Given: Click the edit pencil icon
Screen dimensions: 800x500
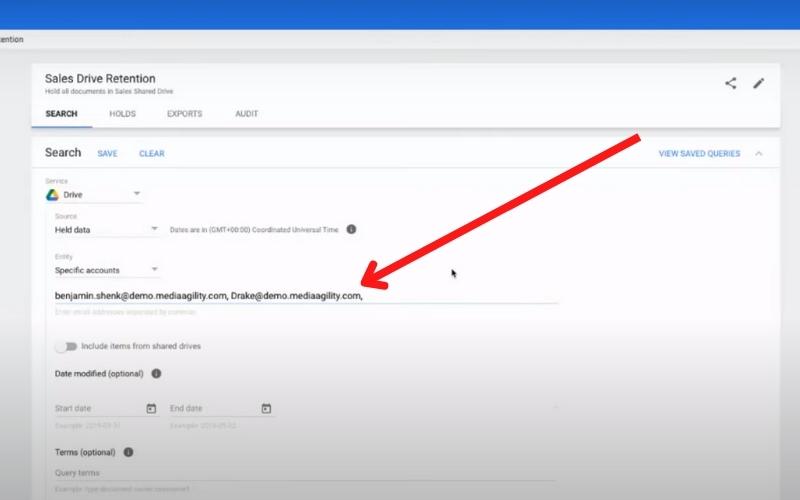Looking at the screenshot, I should tap(759, 83).
